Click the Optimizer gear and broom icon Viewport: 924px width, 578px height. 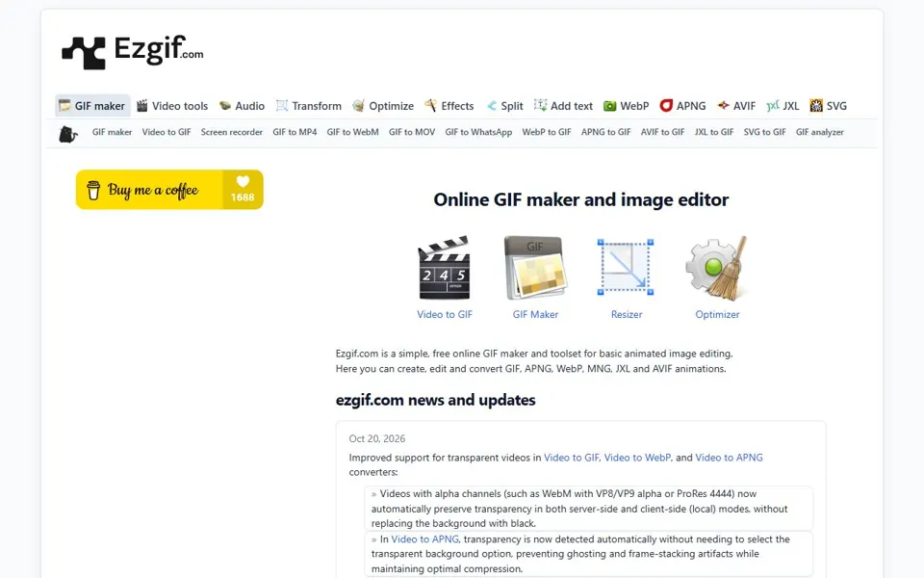click(x=716, y=268)
